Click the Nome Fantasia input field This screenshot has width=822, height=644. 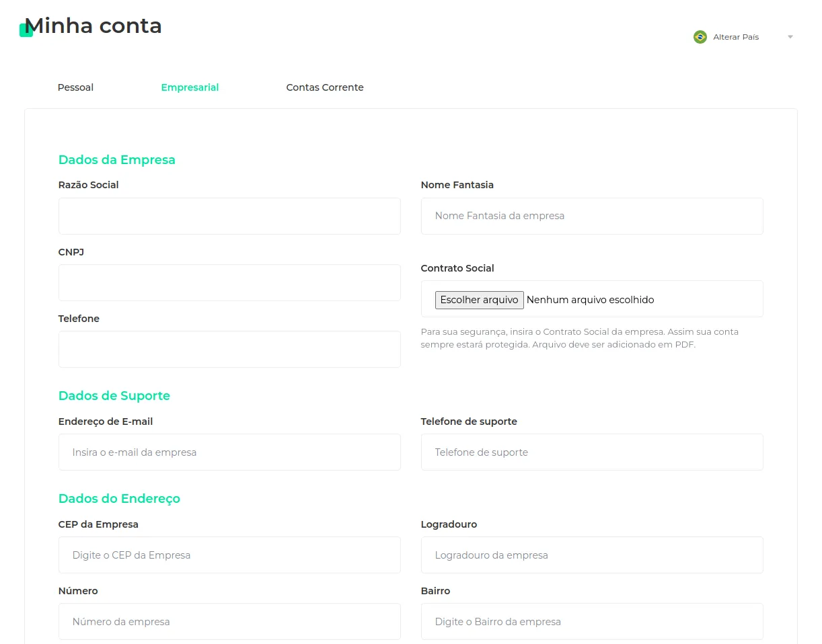[592, 216]
